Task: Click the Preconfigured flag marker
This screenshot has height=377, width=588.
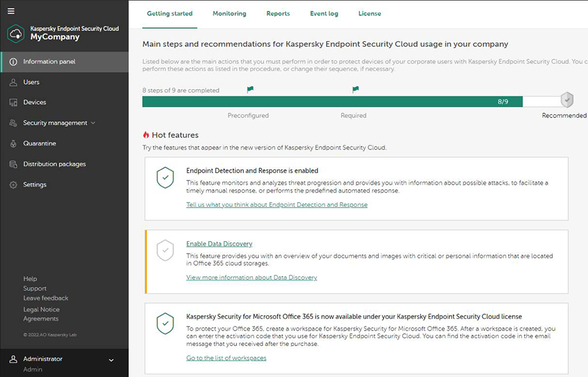Action: (250, 89)
